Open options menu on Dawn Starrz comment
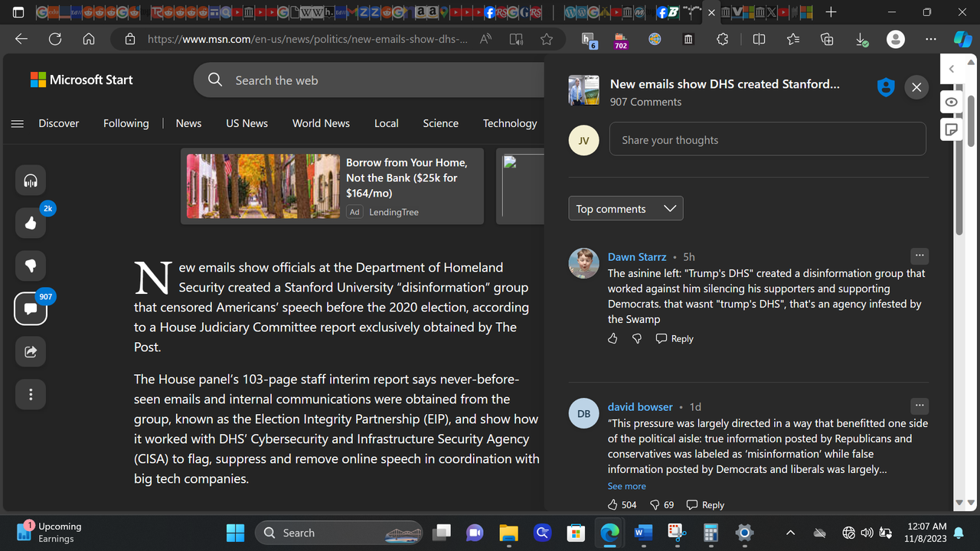Viewport: 980px width, 551px height. pyautogui.click(x=920, y=256)
